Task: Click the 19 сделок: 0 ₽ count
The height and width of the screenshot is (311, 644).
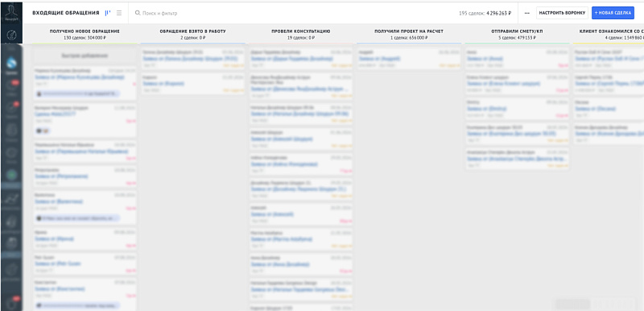Action: coord(300,37)
